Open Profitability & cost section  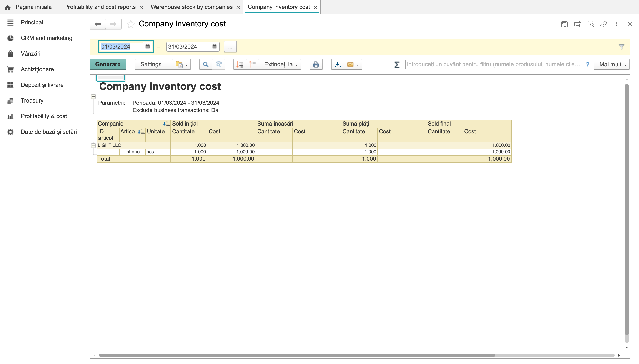[x=44, y=116]
